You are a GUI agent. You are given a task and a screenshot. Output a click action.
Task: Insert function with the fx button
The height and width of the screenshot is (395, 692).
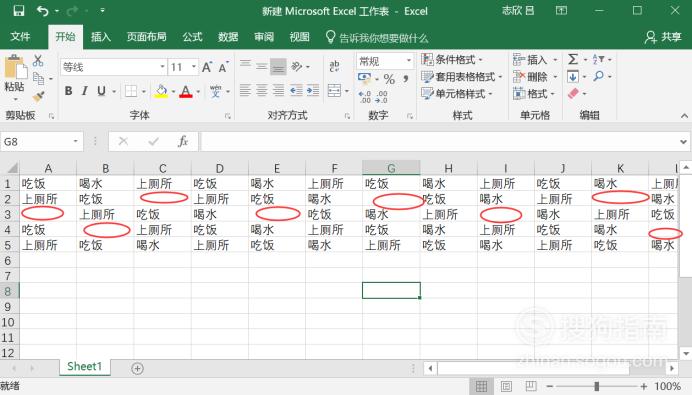tap(183, 141)
